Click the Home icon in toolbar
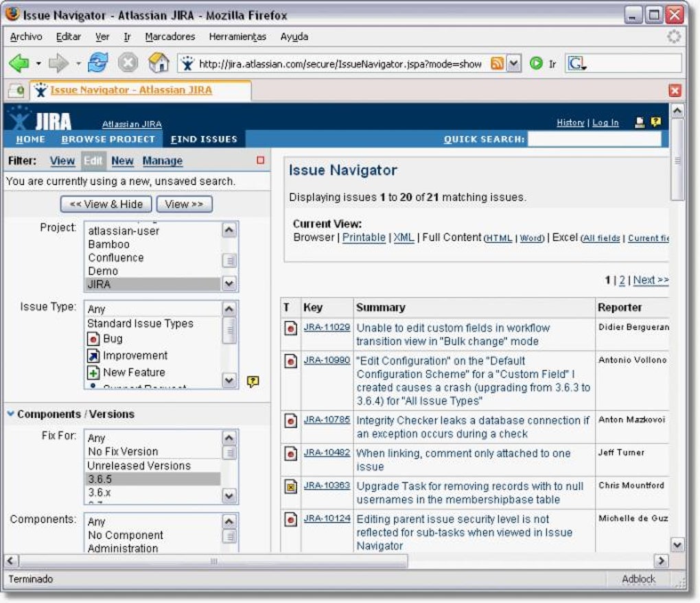 coord(159,63)
